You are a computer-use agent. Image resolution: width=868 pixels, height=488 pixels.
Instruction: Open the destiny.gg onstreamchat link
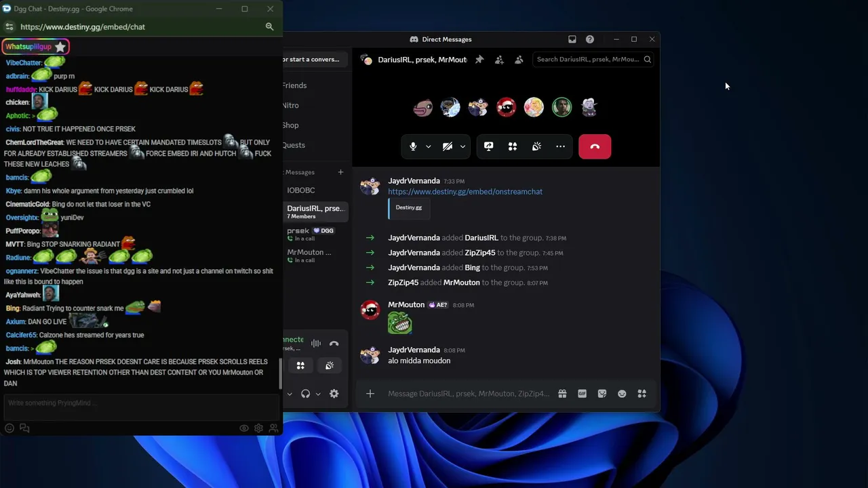coord(465,192)
